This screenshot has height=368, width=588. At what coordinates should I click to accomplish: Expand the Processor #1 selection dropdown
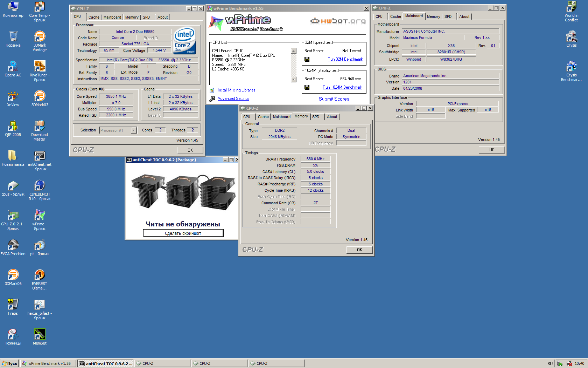(134, 130)
